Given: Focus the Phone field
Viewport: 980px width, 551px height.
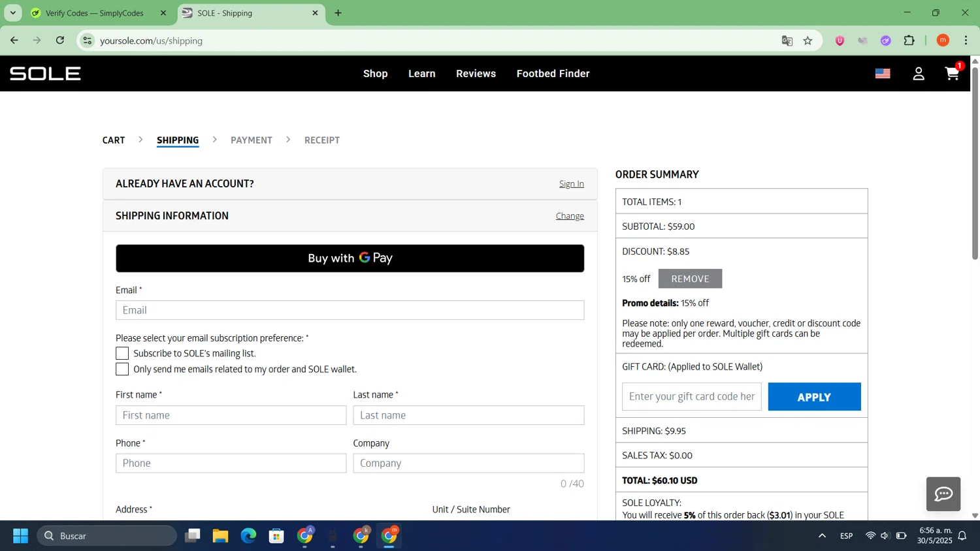Looking at the screenshot, I should 231,464.
